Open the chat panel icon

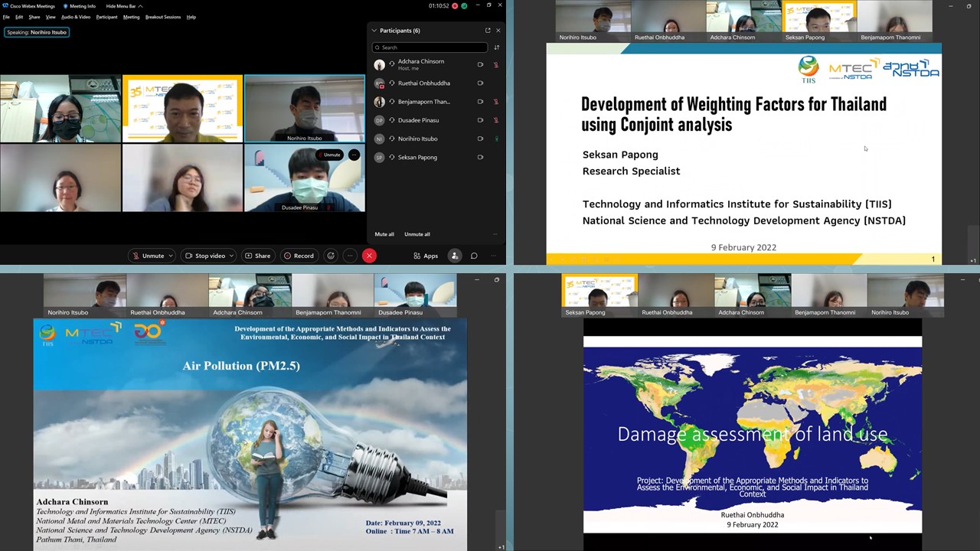click(x=474, y=256)
